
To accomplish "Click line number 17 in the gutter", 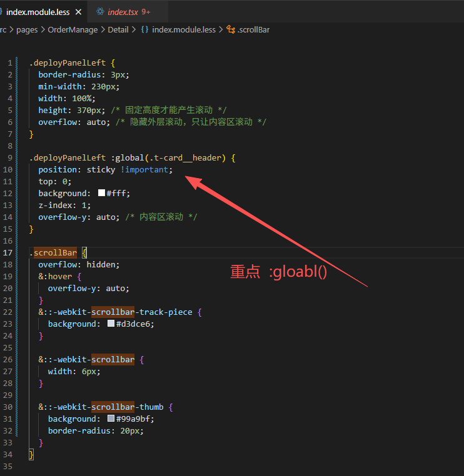I will click(x=8, y=252).
